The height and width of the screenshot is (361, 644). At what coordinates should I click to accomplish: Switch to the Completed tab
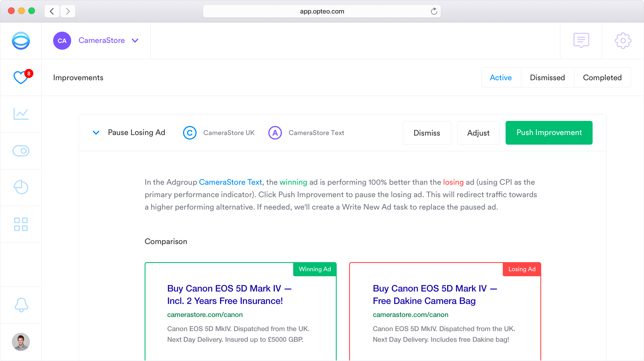pyautogui.click(x=602, y=77)
